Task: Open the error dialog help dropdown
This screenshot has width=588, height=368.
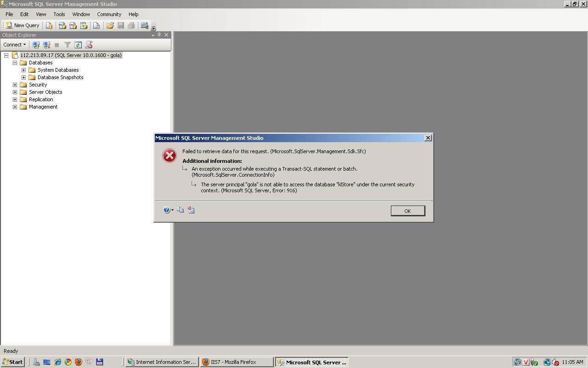Action: click(x=169, y=210)
